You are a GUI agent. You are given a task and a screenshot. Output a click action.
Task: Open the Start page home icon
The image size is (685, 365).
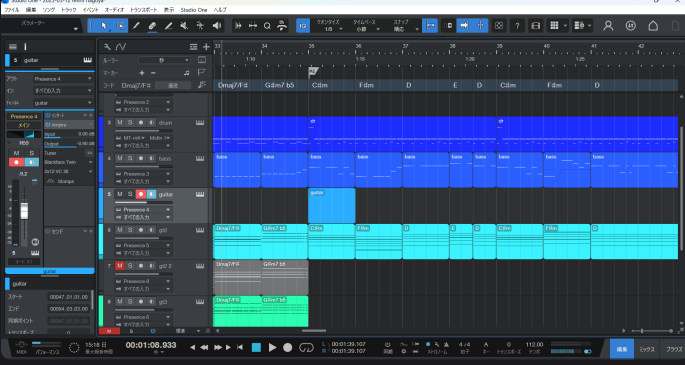653,26
